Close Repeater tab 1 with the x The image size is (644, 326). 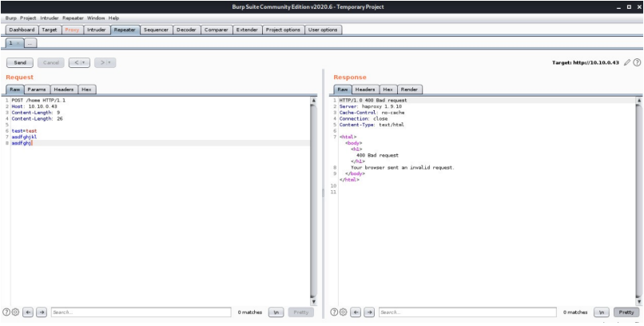(x=19, y=43)
